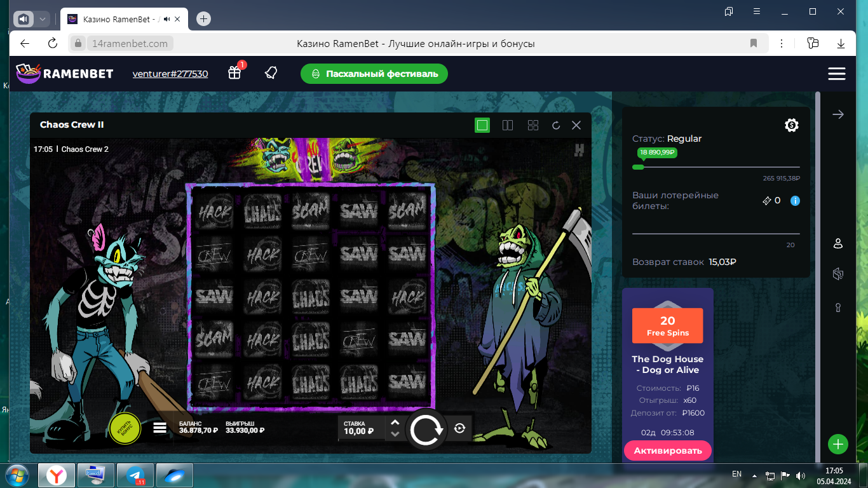Click the browser back arrow

pos(25,43)
